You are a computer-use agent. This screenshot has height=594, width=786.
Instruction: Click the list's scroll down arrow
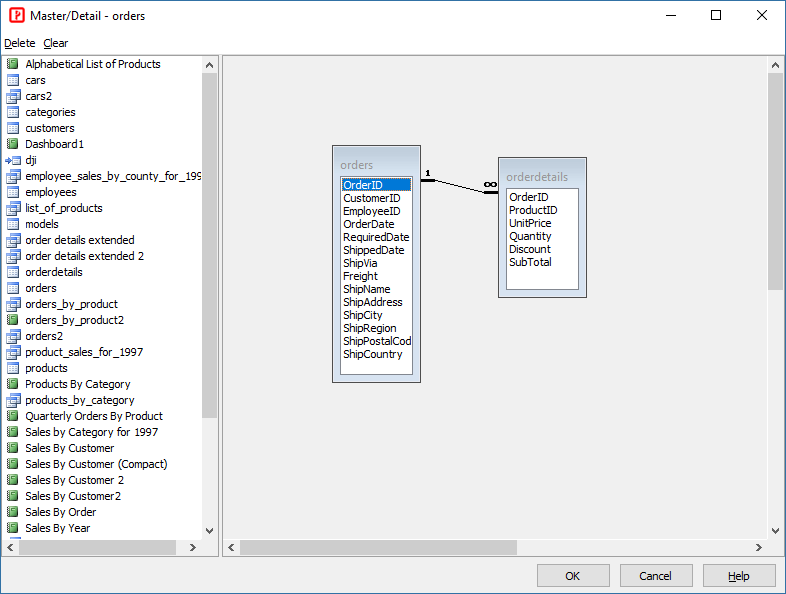click(210, 531)
